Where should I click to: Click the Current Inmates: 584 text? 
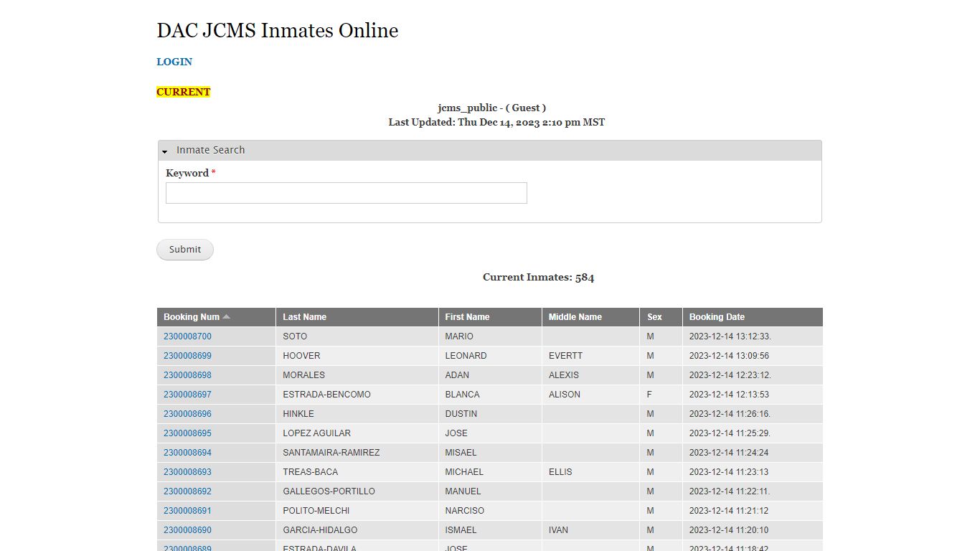point(538,277)
